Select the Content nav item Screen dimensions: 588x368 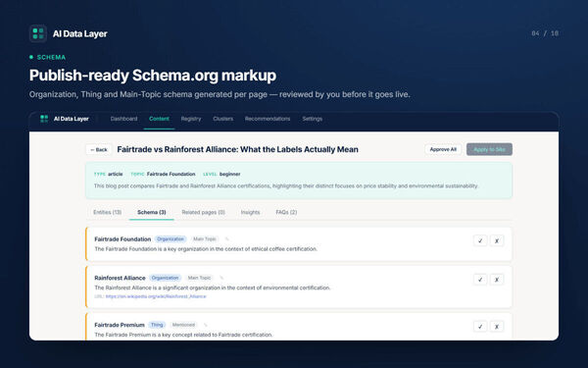click(x=159, y=119)
